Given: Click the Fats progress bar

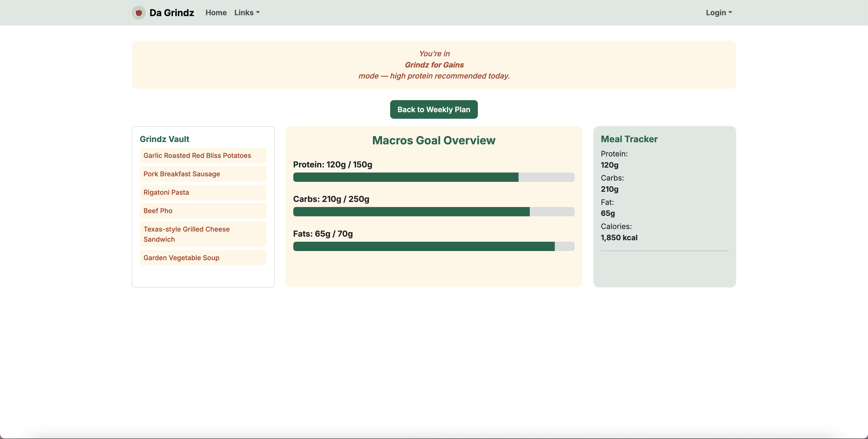Looking at the screenshot, I should tap(433, 246).
